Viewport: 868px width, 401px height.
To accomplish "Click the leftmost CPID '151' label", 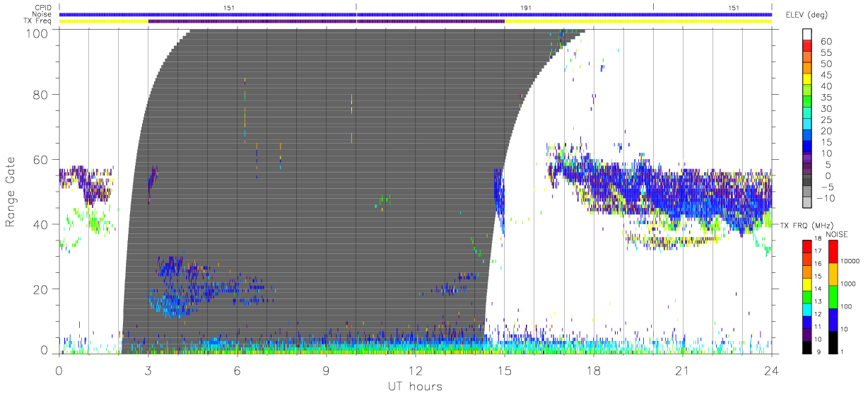I will tap(228, 7).
